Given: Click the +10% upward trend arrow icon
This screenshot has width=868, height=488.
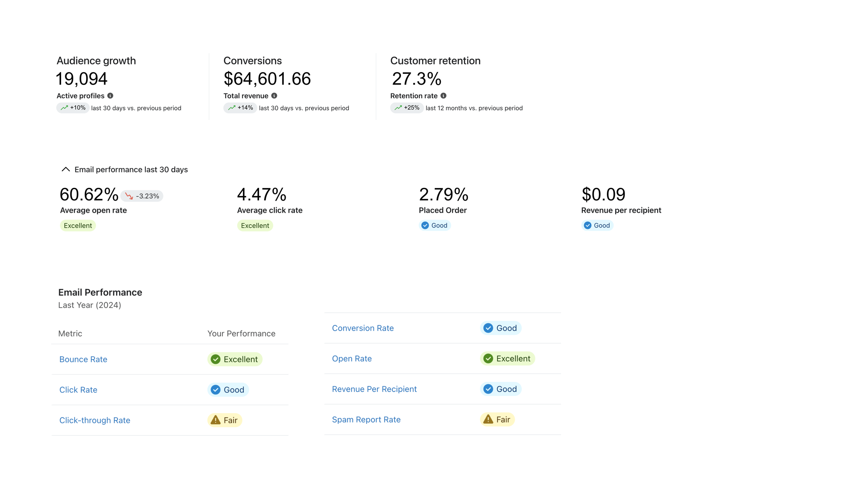Looking at the screenshot, I should point(64,108).
